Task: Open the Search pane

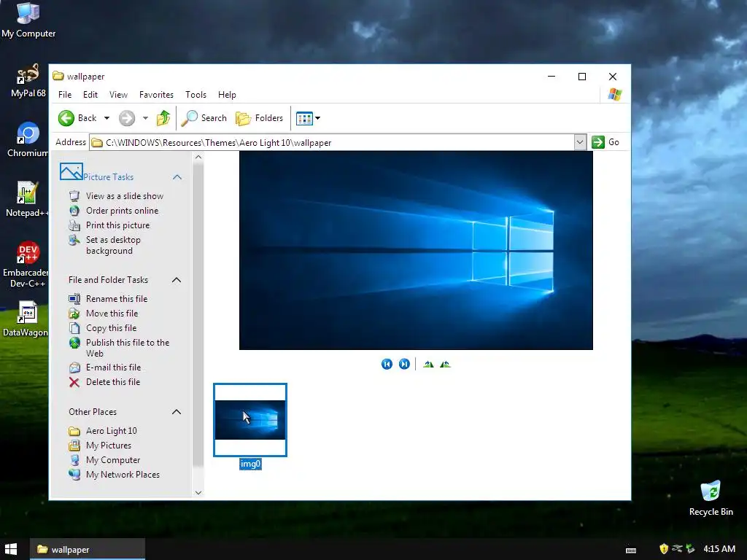Action: coord(204,118)
